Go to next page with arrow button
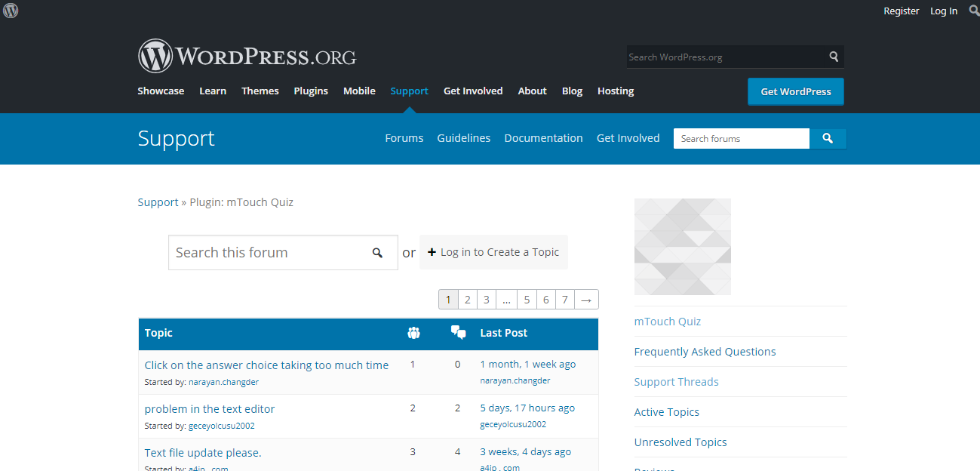The image size is (980, 471). point(586,300)
